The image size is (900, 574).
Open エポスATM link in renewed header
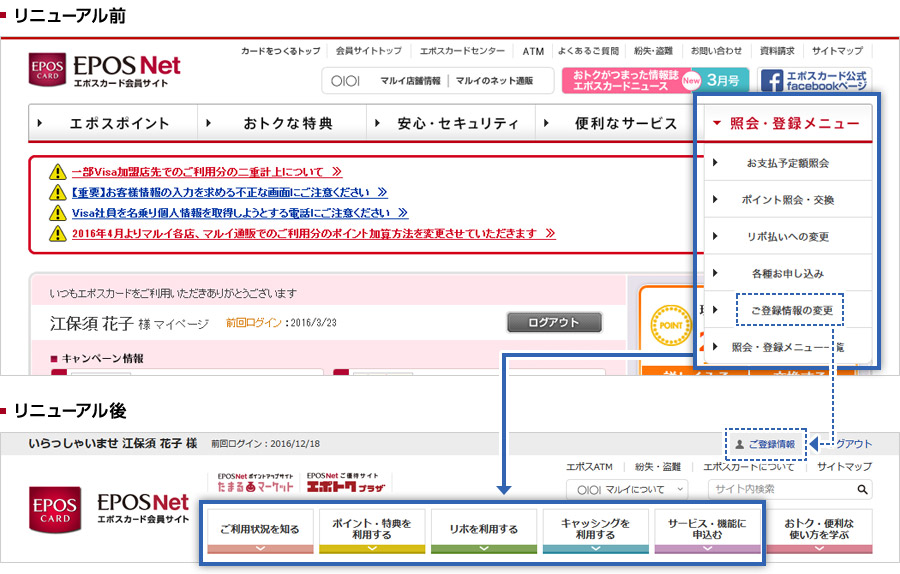[x=589, y=467]
